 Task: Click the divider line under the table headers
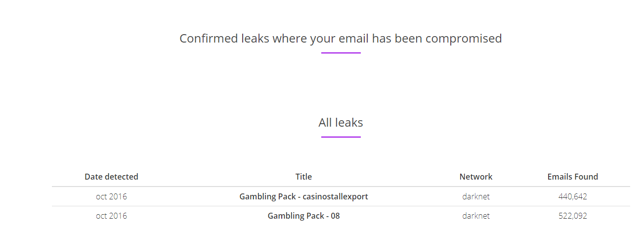click(341, 187)
